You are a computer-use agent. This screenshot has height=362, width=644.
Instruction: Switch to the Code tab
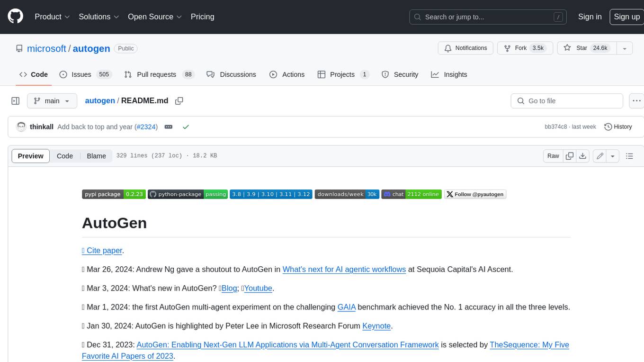(34, 74)
